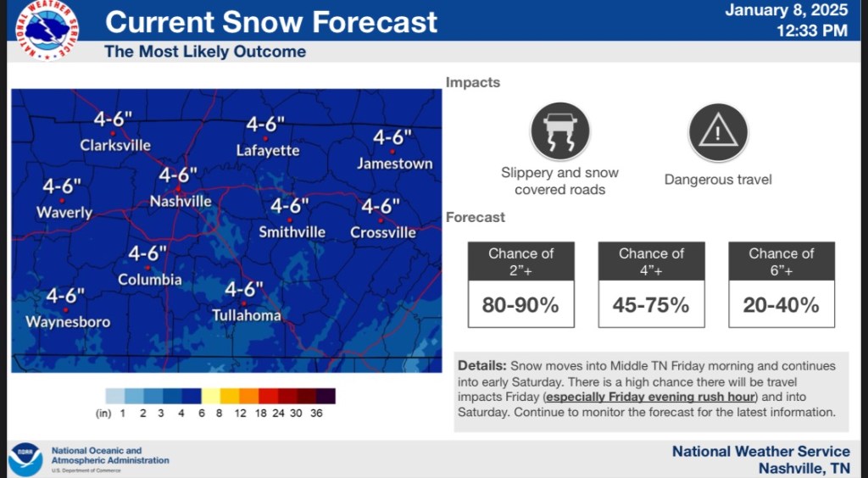
Task: Select the slippery roads car icon
Action: click(x=559, y=131)
